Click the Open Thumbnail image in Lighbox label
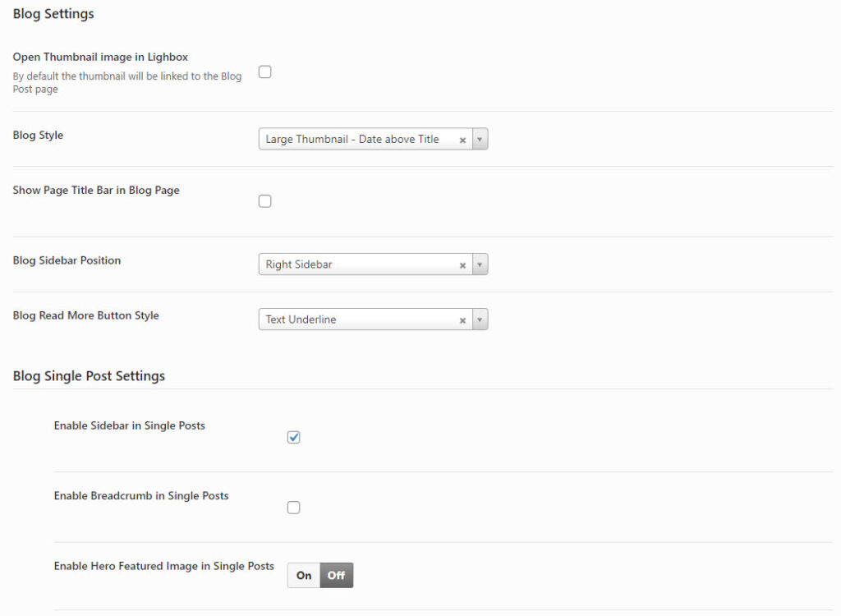This screenshot has width=841, height=616. [100, 57]
